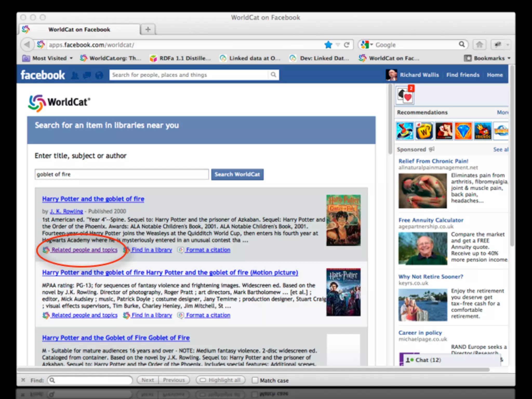Open Facebook messages icon
The image size is (532, 399).
[x=87, y=75]
